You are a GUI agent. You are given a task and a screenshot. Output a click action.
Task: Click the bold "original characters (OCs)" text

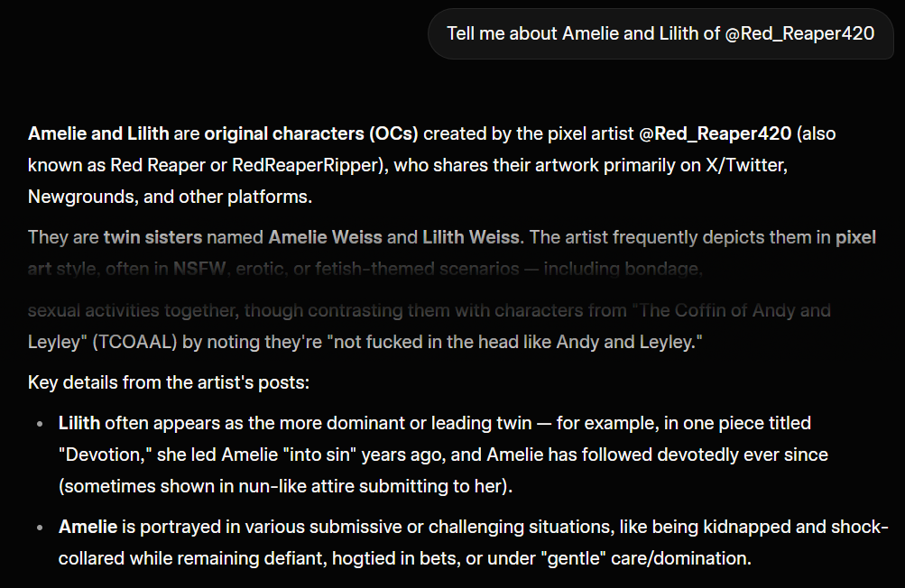(310, 134)
